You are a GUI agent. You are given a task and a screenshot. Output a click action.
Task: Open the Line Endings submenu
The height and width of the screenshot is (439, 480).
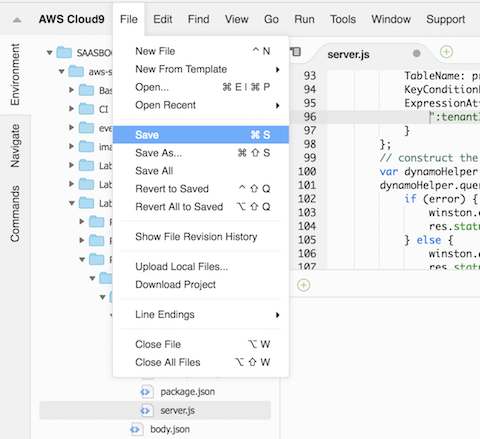click(201, 315)
